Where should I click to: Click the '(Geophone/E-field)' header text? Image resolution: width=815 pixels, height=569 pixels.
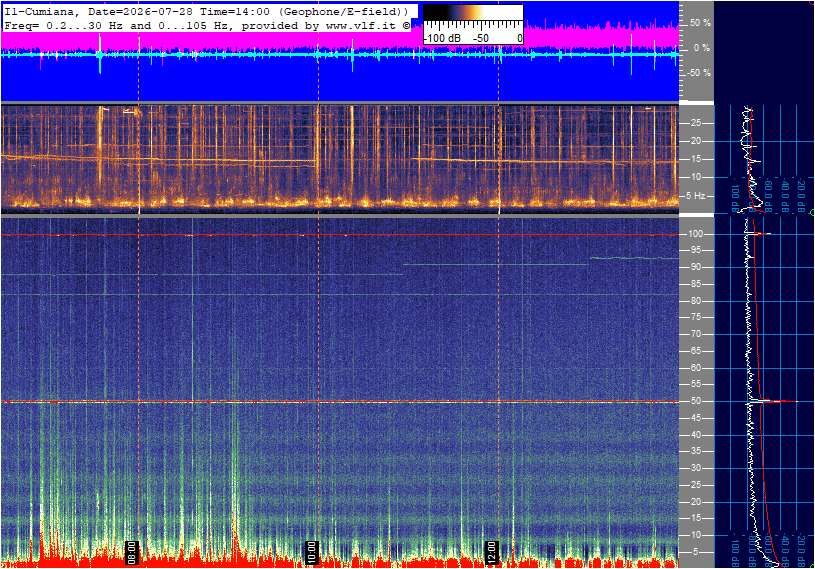344,11
